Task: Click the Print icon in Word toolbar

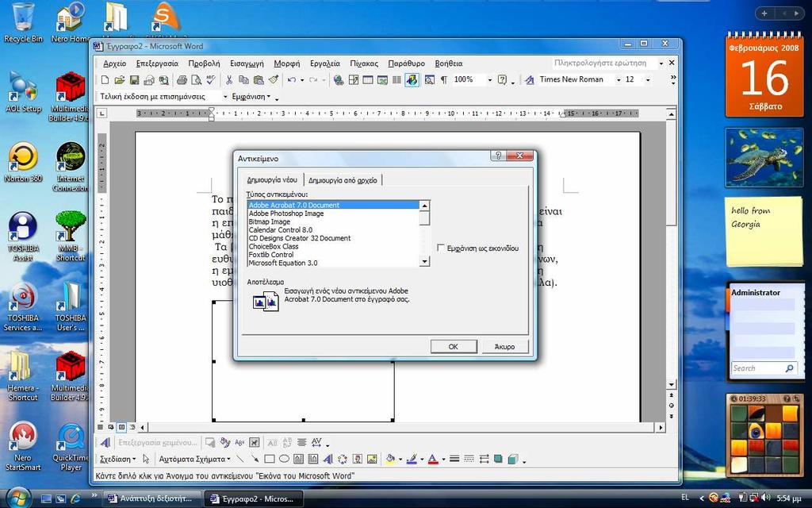Action: [182, 80]
